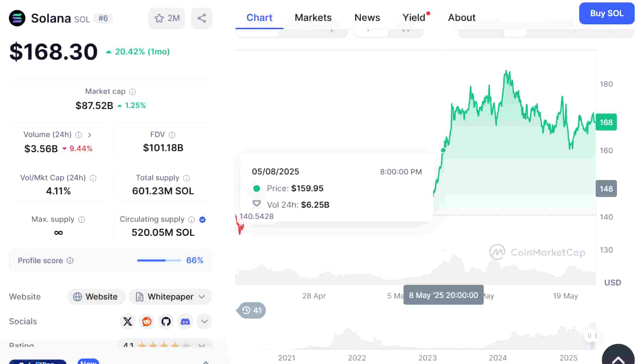The image size is (642, 364).
Task: Switch to the News tab
Action: 367,18
